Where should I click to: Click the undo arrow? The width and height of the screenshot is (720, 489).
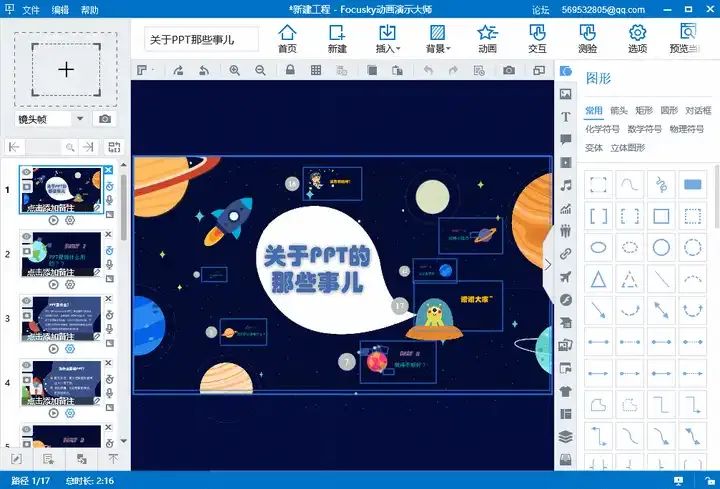coord(428,70)
